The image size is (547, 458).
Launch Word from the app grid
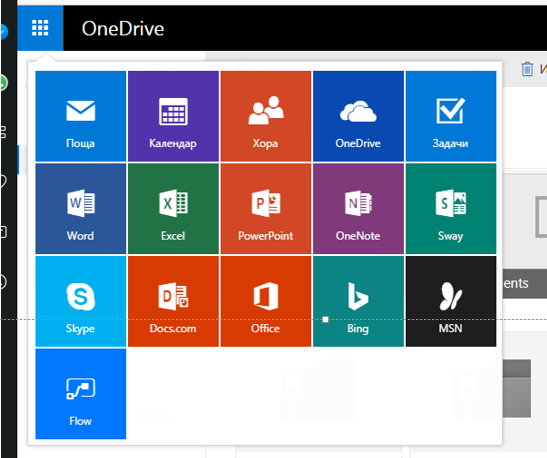coord(81,209)
